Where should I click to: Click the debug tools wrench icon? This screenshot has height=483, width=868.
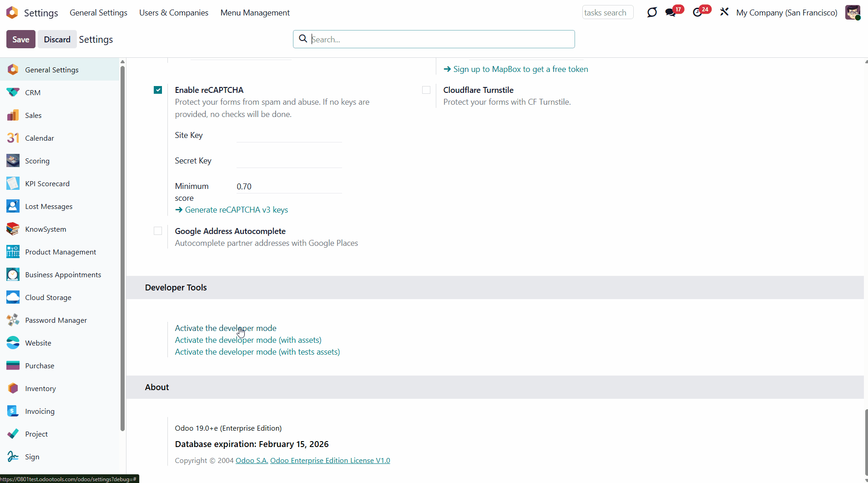(x=724, y=12)
